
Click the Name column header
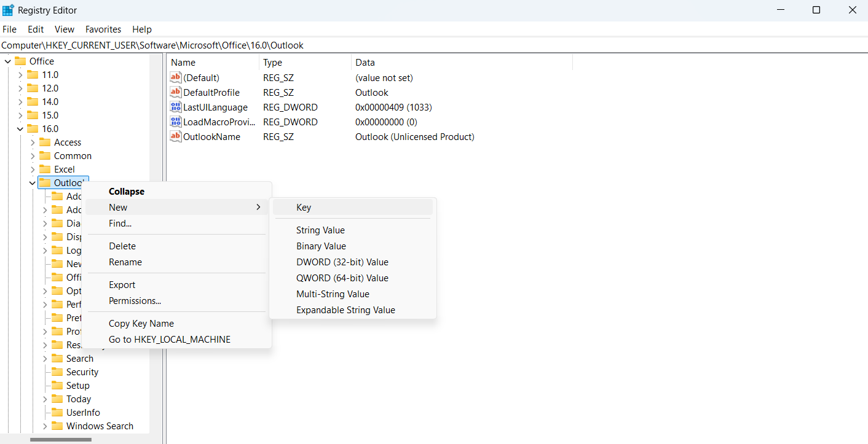pyautogui.click(x=213, y=63)
